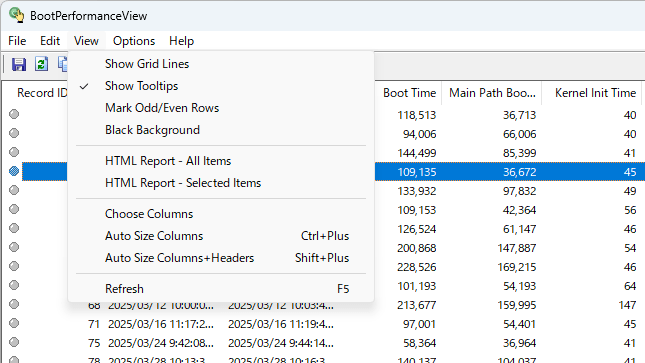Click boot time value 58,364

(x=419, y=343)
